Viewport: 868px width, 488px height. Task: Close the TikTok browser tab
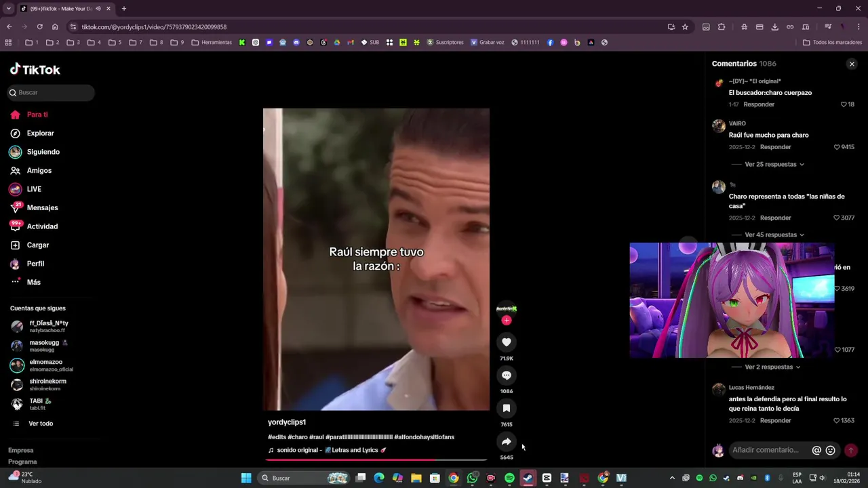108,9
